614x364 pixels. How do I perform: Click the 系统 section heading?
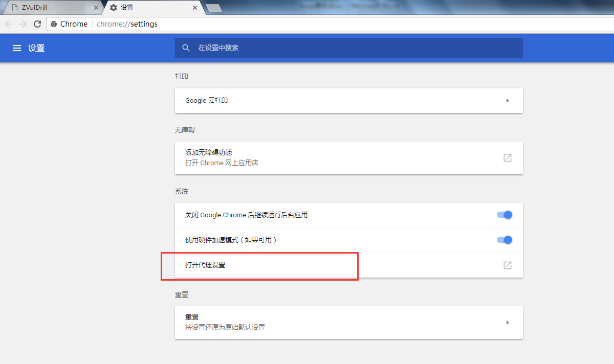[182, 191]
